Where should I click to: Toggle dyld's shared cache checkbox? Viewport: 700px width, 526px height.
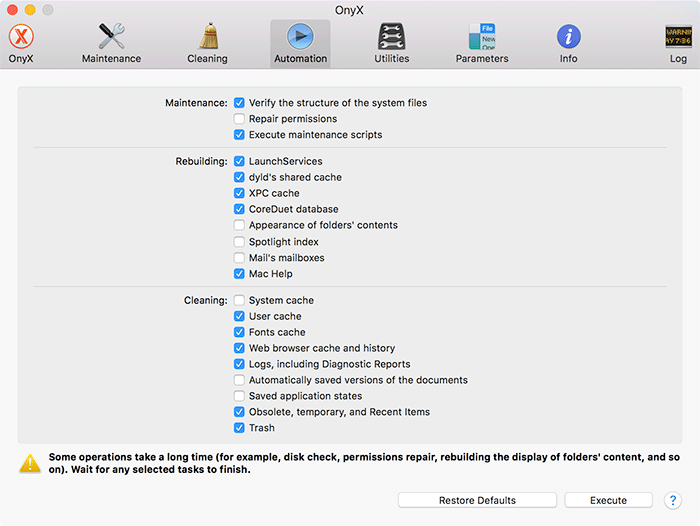(239, 177)
